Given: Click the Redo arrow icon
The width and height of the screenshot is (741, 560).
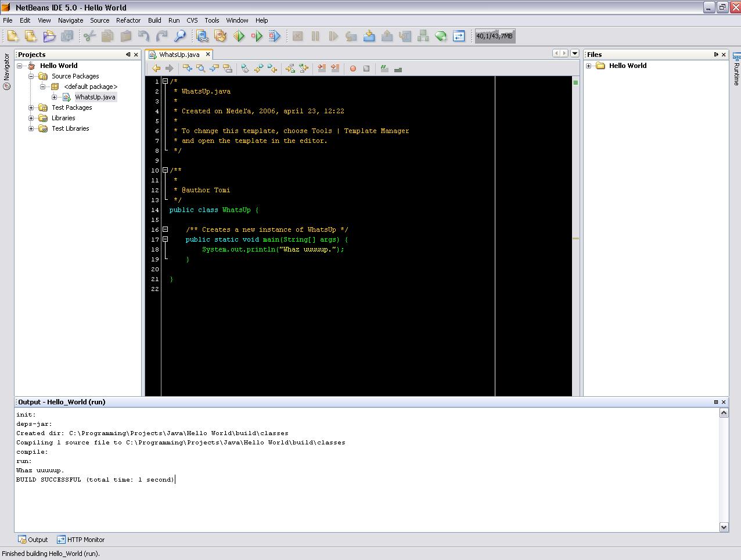Looking at the screenshot, I should 161,36.
